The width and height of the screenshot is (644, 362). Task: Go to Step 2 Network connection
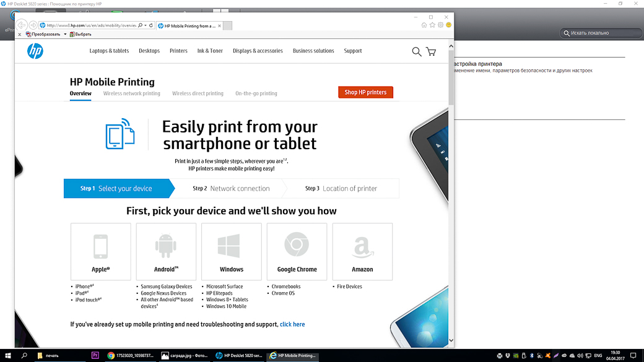point(231,188)
